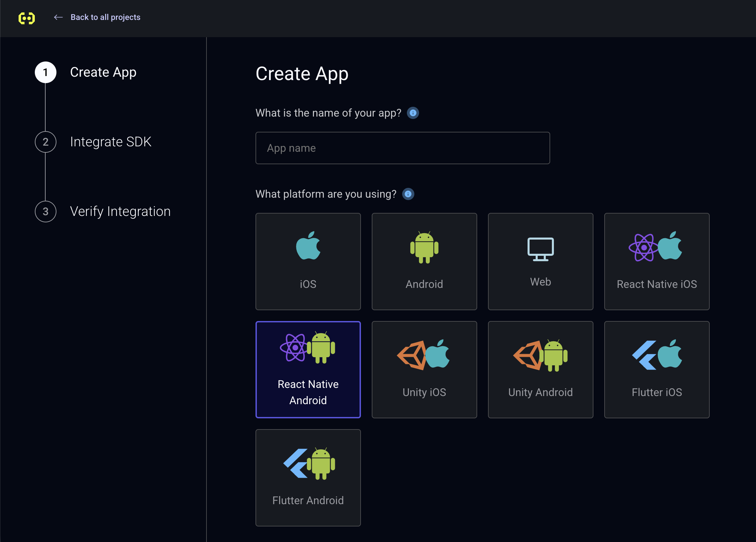756x542 pixels.
Task: Pick the Web platform option
Action: (x=540, y=261)
